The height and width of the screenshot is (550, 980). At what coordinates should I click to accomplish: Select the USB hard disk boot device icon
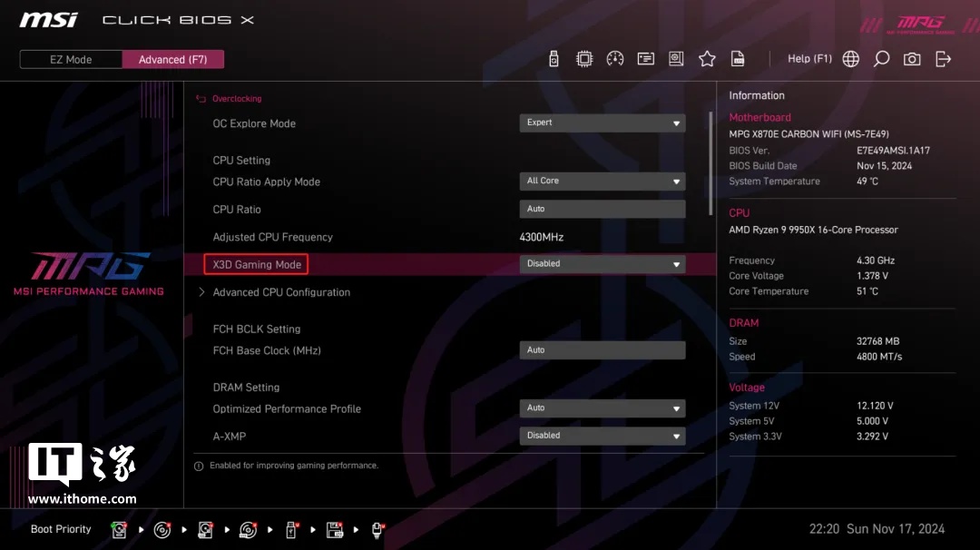[x=205, y=530]
